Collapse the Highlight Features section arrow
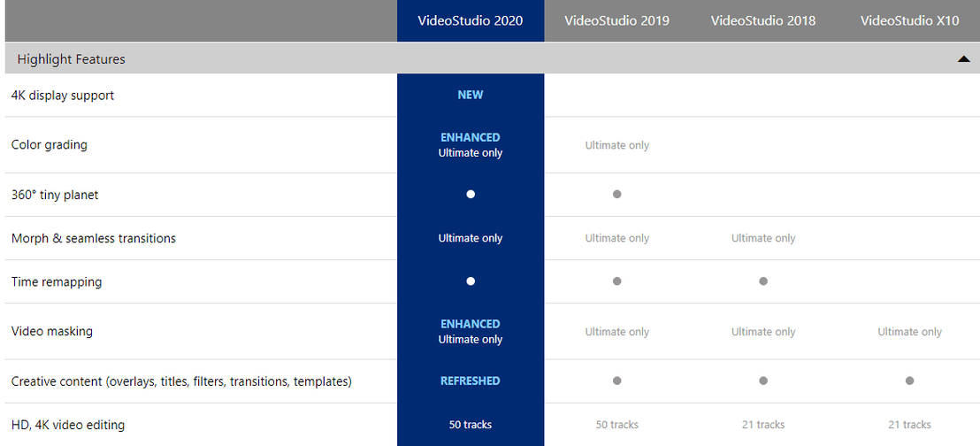 pos(964,59)
